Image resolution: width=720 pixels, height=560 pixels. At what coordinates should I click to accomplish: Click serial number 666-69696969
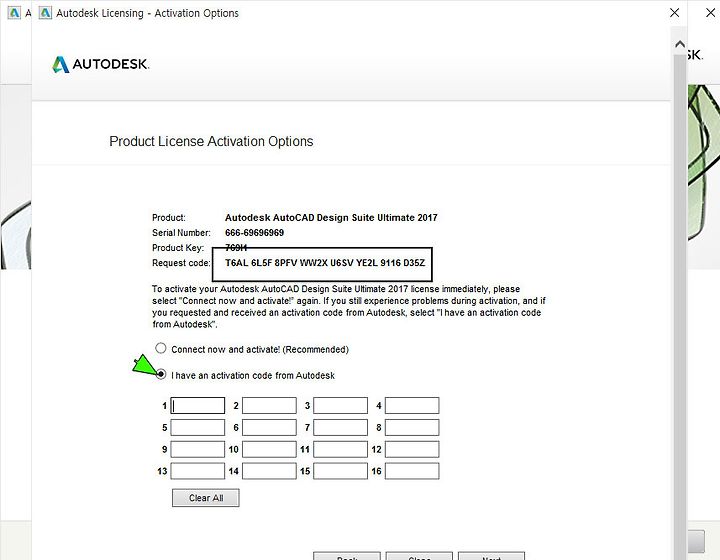[254, 233]
